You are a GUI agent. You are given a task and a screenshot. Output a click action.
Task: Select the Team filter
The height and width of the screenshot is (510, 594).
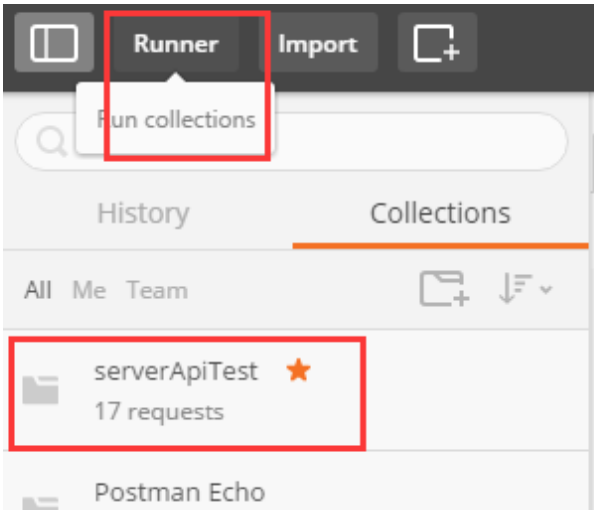tap(157, 290)
